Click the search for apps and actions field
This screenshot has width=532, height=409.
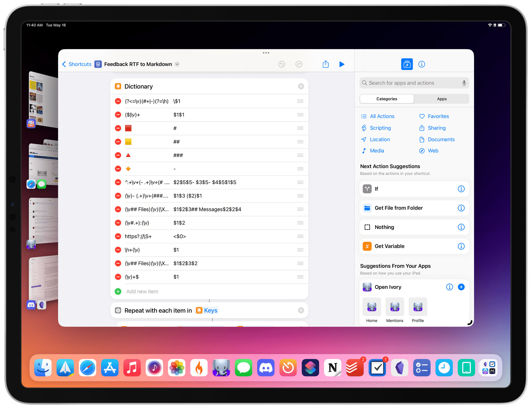[x=414, y=83]
